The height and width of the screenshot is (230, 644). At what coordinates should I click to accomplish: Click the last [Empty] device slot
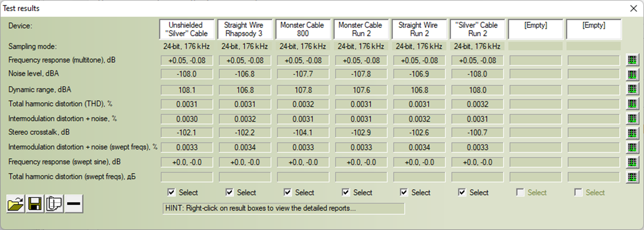pyautogui.click(x=594, y=29)
